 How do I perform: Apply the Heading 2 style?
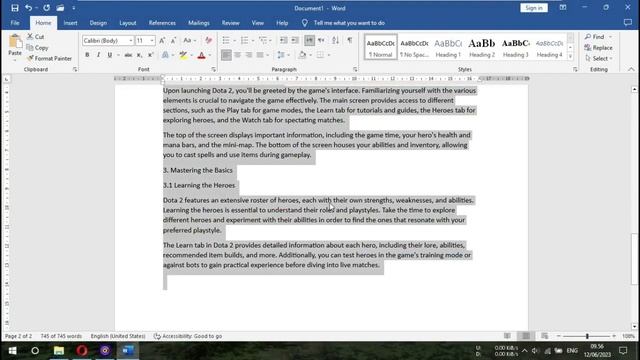[482, 47]
